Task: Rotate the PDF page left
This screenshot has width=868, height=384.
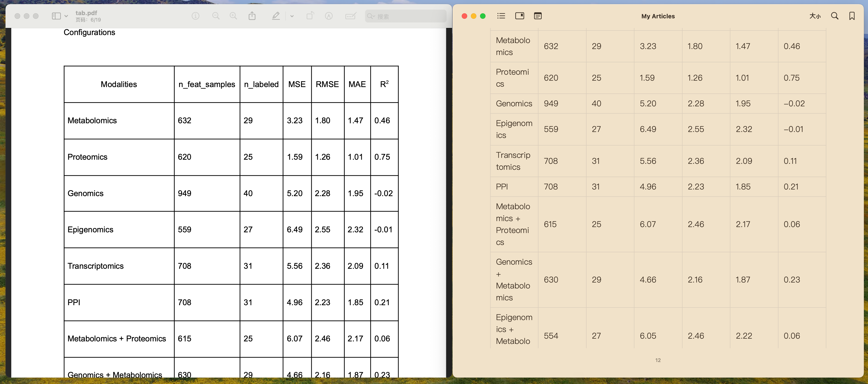Action: [310, 16]
